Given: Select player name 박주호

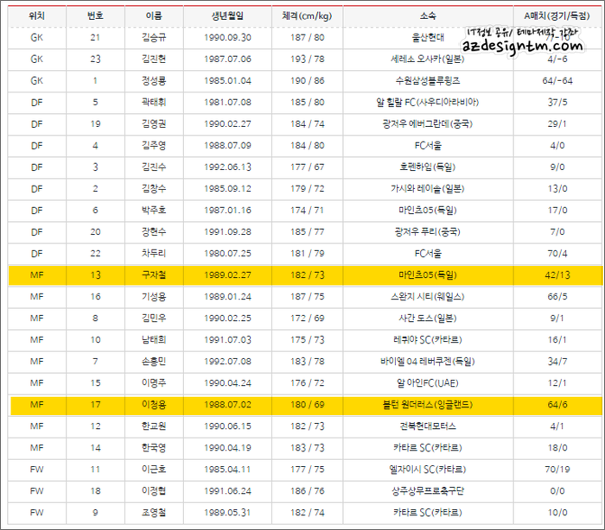Looking at the screenshot, I should tap(154, 211).
